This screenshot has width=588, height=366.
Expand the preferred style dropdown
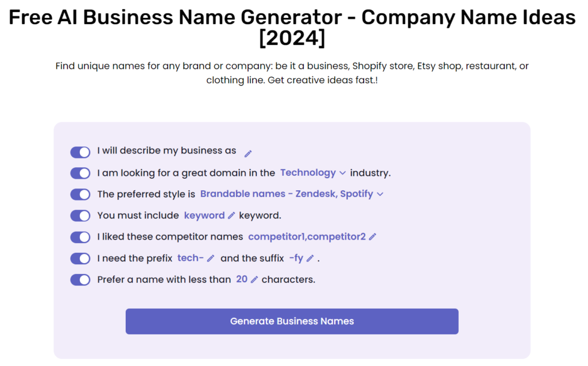click(380, 194)
